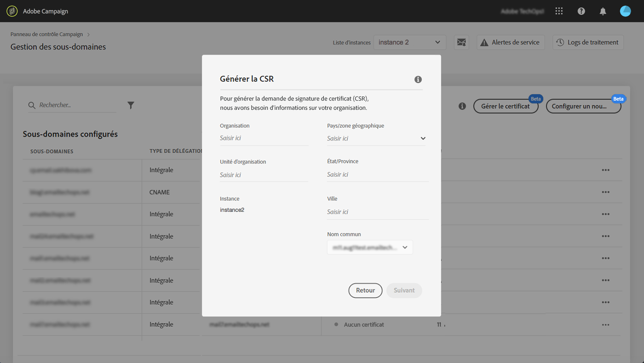The width and height of the screenshot is (644, 363).
Task: Expand the instance 2 list dropdown
Action: [x=410, y=42]
